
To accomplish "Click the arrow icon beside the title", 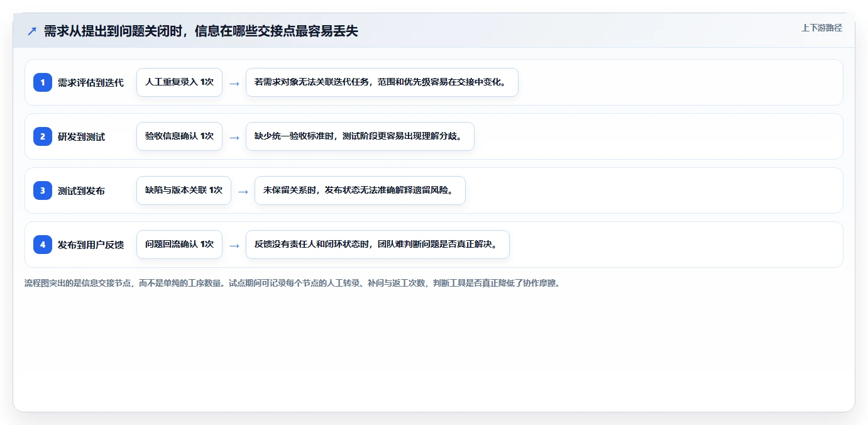I will click(x=32, y=31).
